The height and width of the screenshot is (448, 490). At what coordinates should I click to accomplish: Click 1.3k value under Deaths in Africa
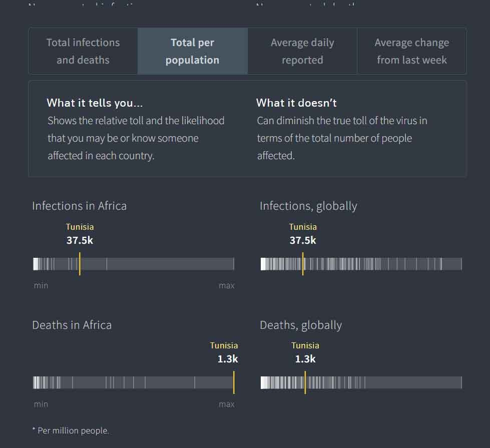tap(228, 359)
